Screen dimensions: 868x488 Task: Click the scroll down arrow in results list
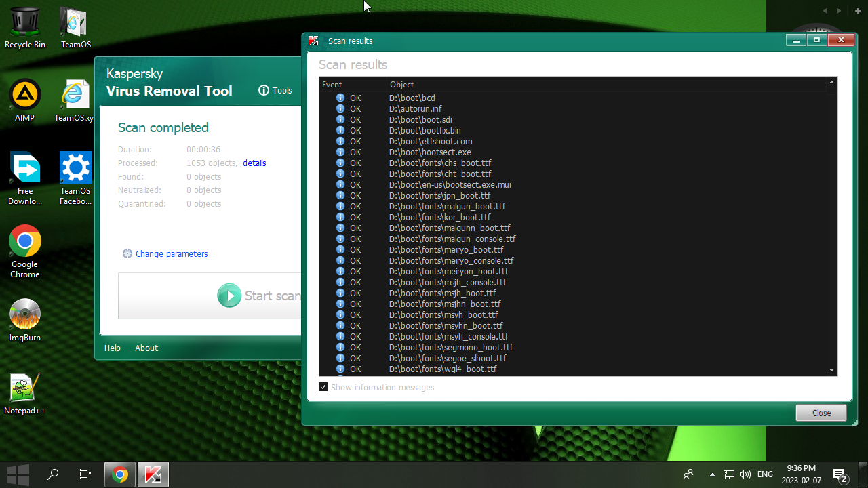pos(832,370)
